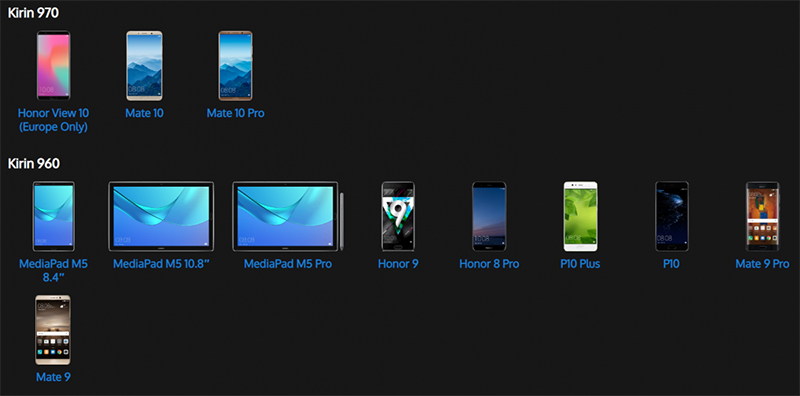Viewport: 800px width, 396px height.
Task: Follow the Honor 8 Pro text link
Action: point(489,264)
